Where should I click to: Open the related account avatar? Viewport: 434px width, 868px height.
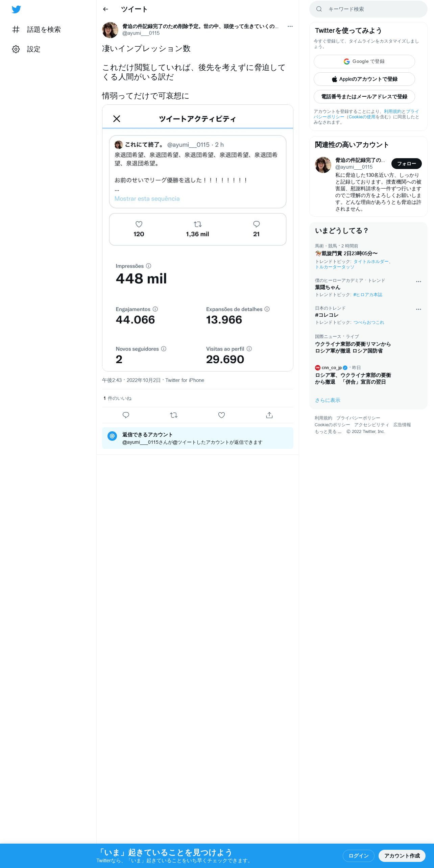(x=323, y=165)
